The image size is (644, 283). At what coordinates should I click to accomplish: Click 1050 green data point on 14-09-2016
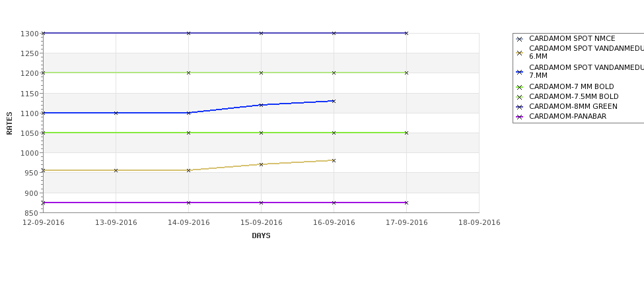(x=188, y=133)
